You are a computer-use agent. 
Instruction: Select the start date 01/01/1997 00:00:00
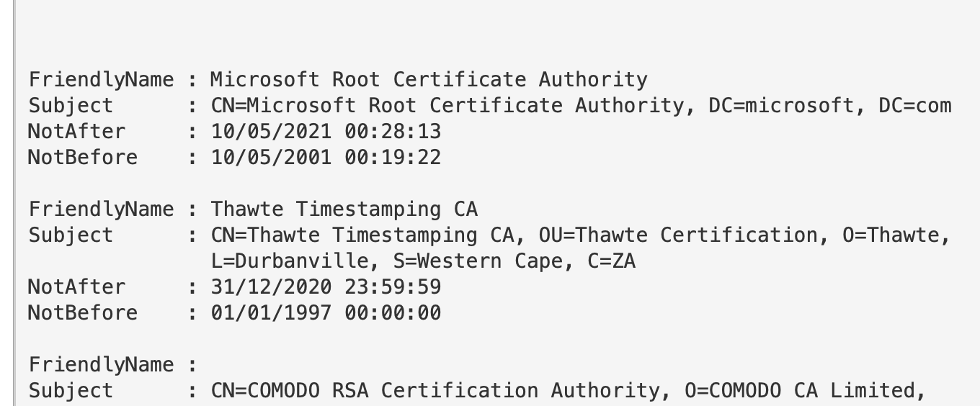pos(326,313)
